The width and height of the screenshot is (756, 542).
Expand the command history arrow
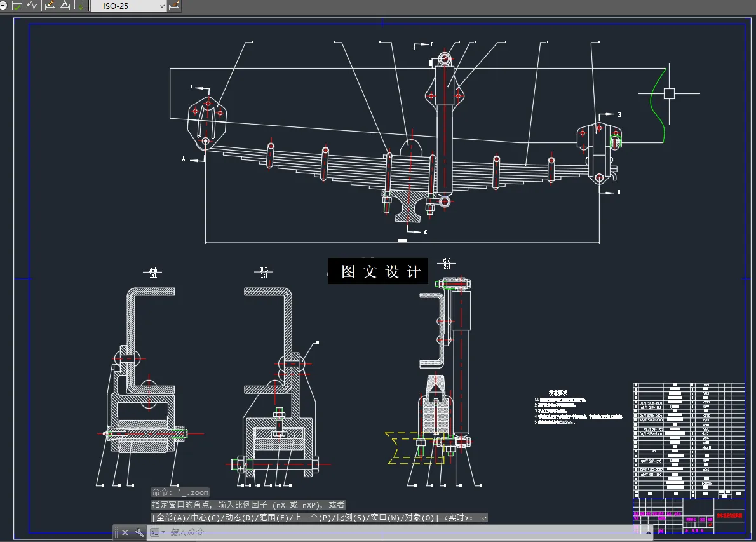[x=648, y=532]
